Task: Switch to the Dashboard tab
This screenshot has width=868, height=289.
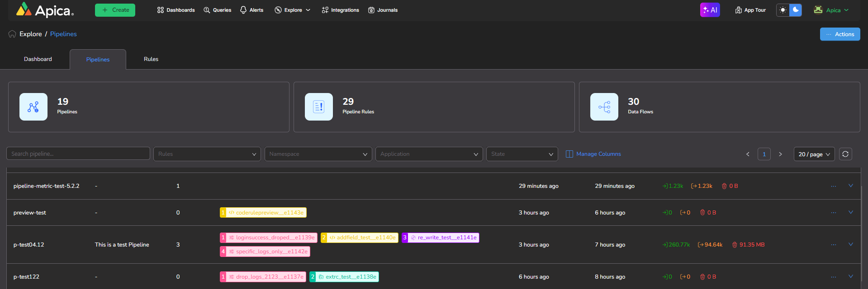Action: [x=38, y=59]
